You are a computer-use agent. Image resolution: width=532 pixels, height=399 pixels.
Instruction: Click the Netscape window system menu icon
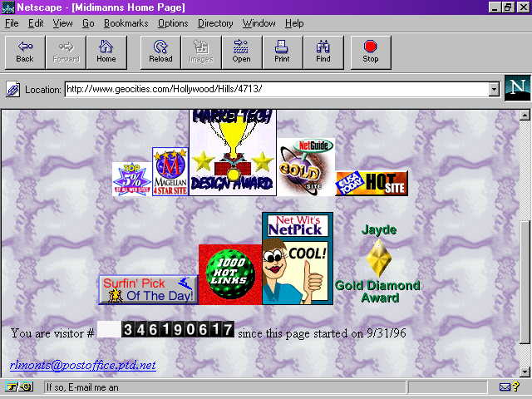click(x=7, y=7)
